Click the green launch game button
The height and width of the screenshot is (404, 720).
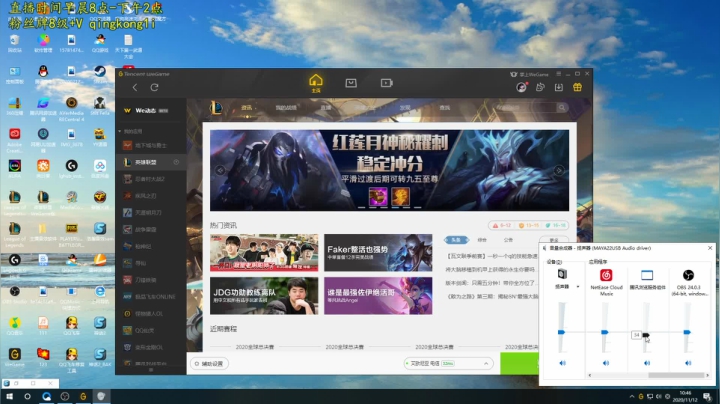(519, 364)
